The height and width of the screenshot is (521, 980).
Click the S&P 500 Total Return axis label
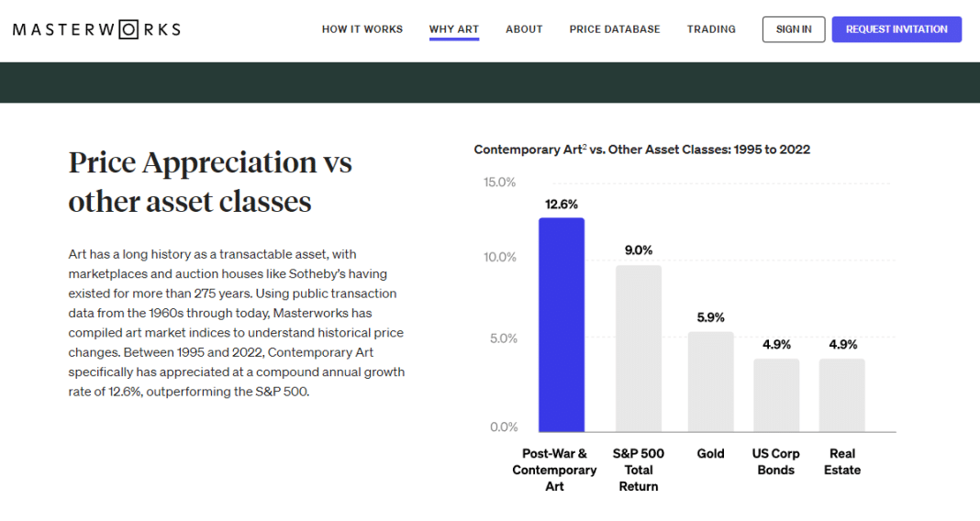638,470
